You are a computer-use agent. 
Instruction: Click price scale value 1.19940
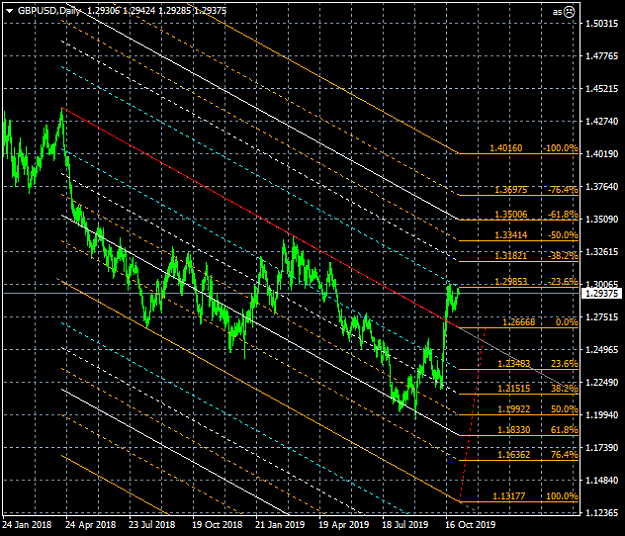[x=601, y=415]
